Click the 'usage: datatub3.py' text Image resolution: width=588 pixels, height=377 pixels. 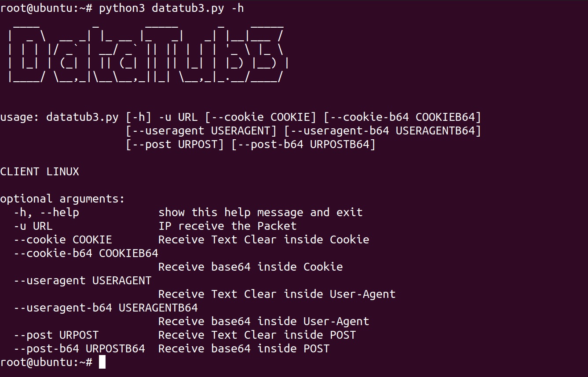(59, 117)
